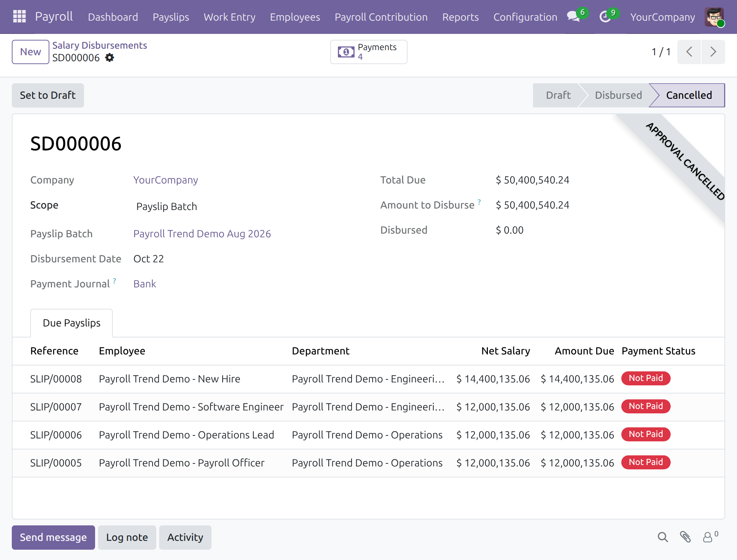Screen dimensions: 737x560
Task: Click the search icon in the chatter
Action: pos(663,537)
